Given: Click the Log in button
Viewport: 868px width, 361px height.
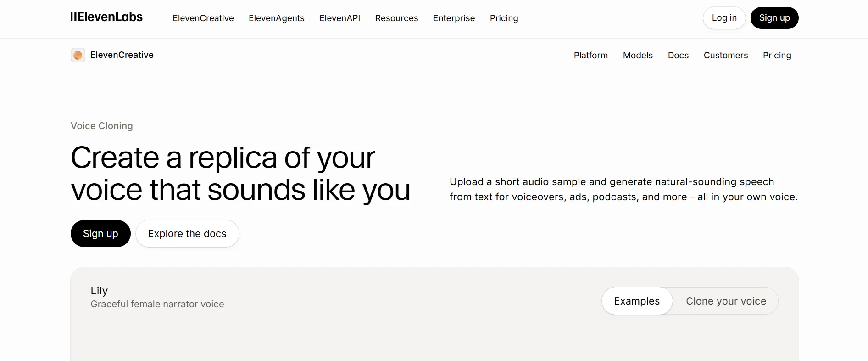Looking at the screenshot, I should click(x=724, y=18).
